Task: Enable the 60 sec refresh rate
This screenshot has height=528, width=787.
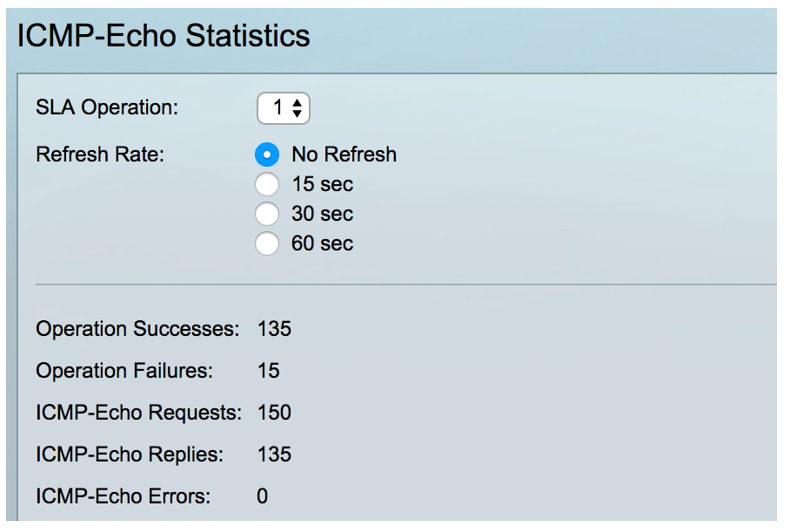Action: click(x=268, y=242)
